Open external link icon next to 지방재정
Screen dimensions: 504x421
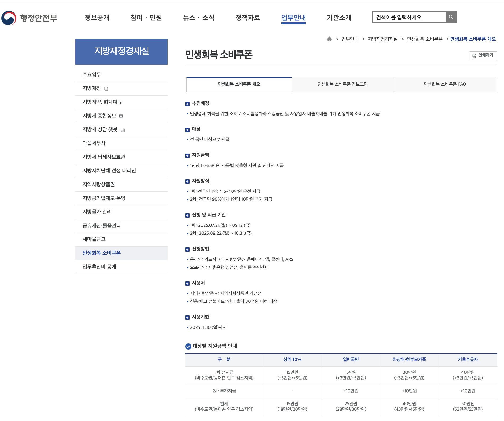click(106, 89)
